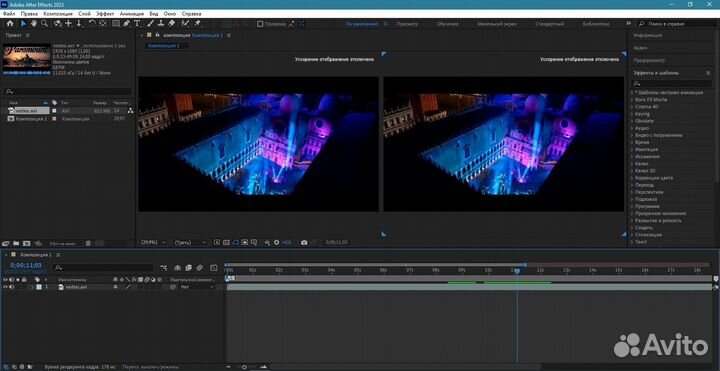Toggle eye visibility of vedeo.avi layer

[x=6, y=287]
